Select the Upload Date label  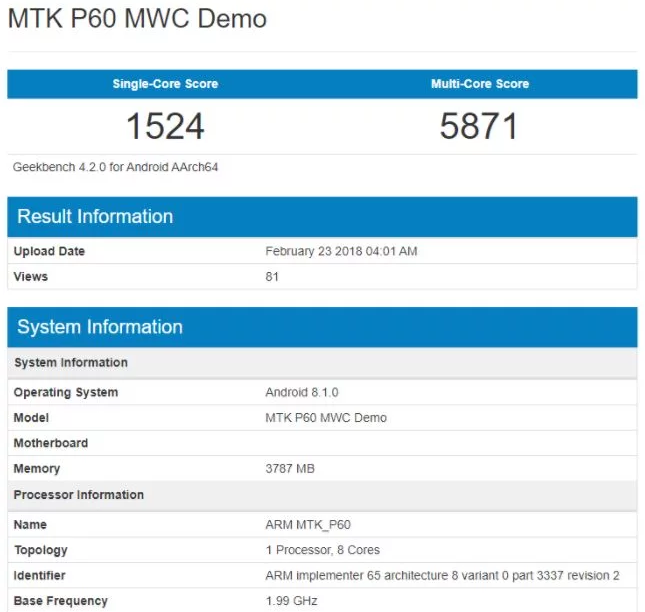(49, 251)
